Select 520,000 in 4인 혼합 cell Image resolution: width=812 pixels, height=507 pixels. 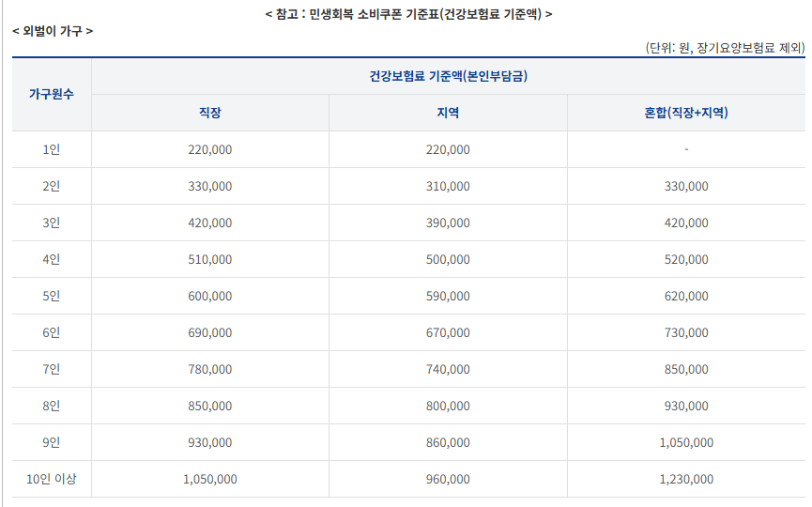[686, 259]
